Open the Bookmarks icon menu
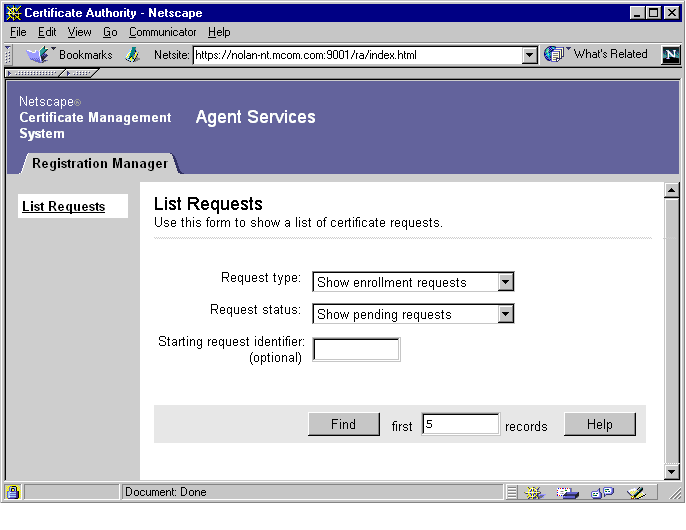The height and width of the screenshot is (530, 686). [38, 55]
